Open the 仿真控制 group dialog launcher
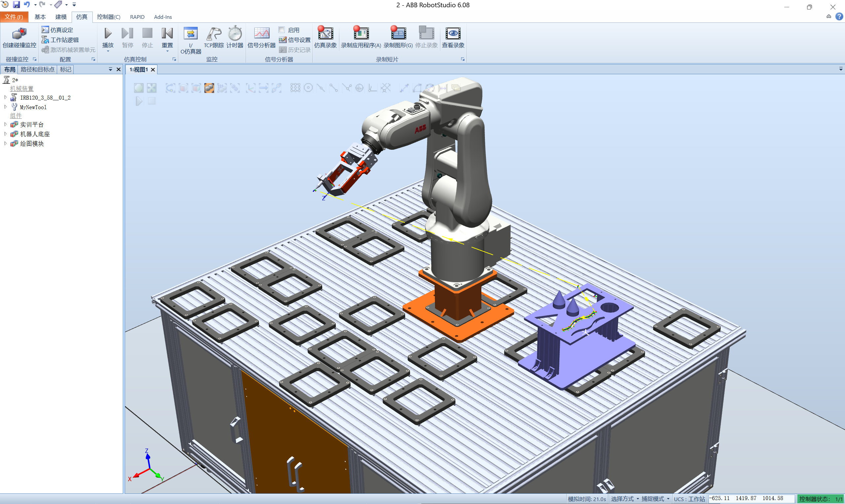 [x=174, y=59]
